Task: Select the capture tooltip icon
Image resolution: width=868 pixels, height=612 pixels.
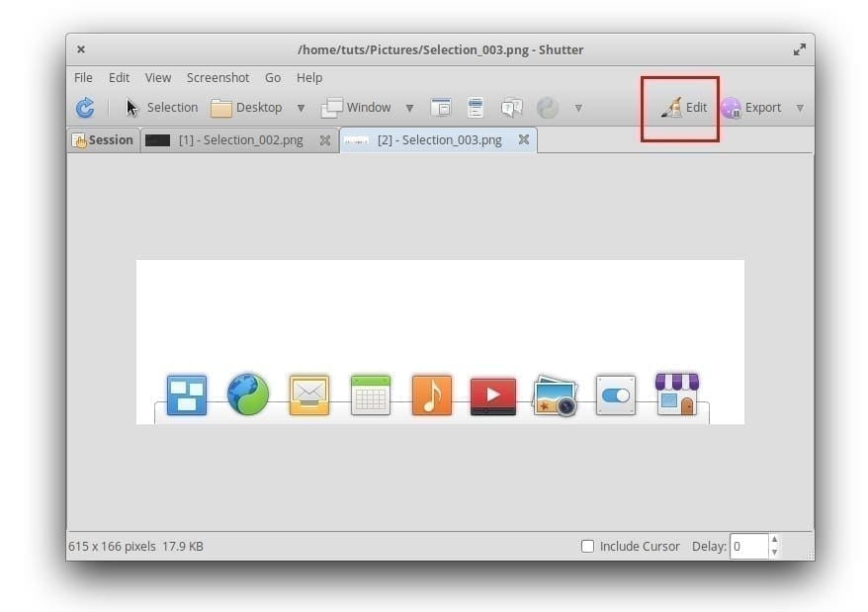Action: pos(511,108)
